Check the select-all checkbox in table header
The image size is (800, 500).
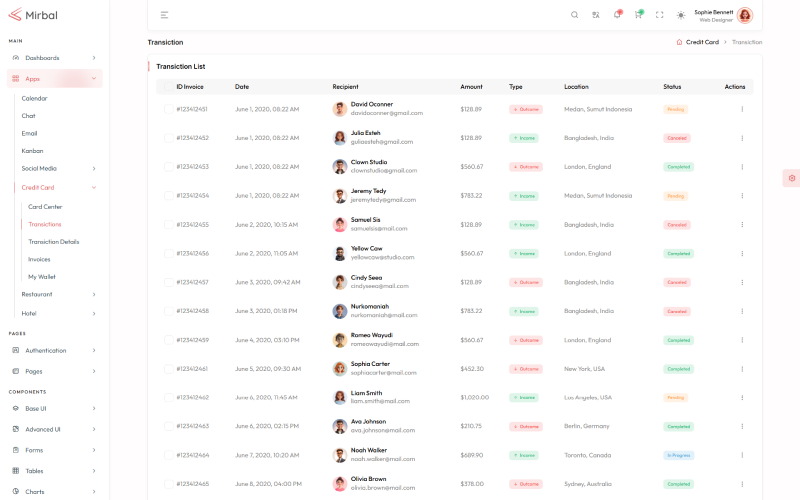pos(168,87)
